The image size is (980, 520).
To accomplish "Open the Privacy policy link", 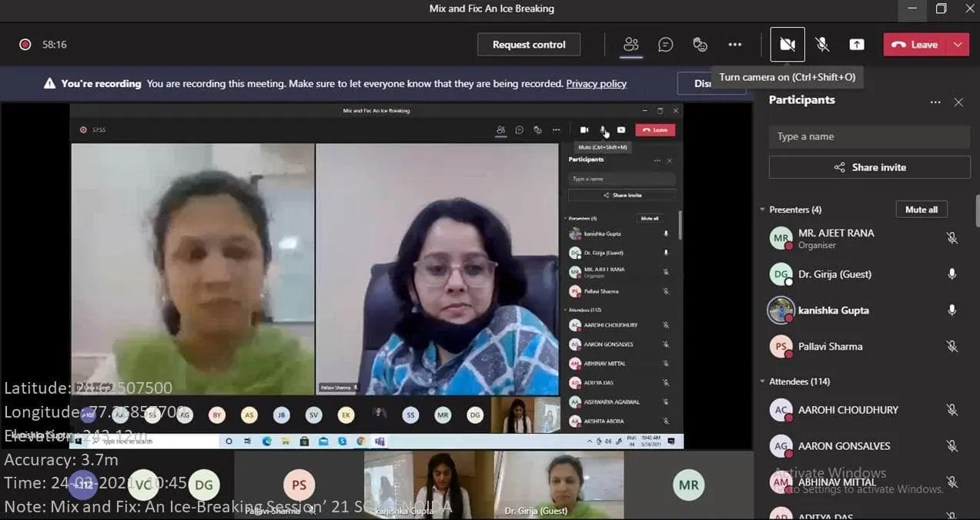I will [596, 83].
